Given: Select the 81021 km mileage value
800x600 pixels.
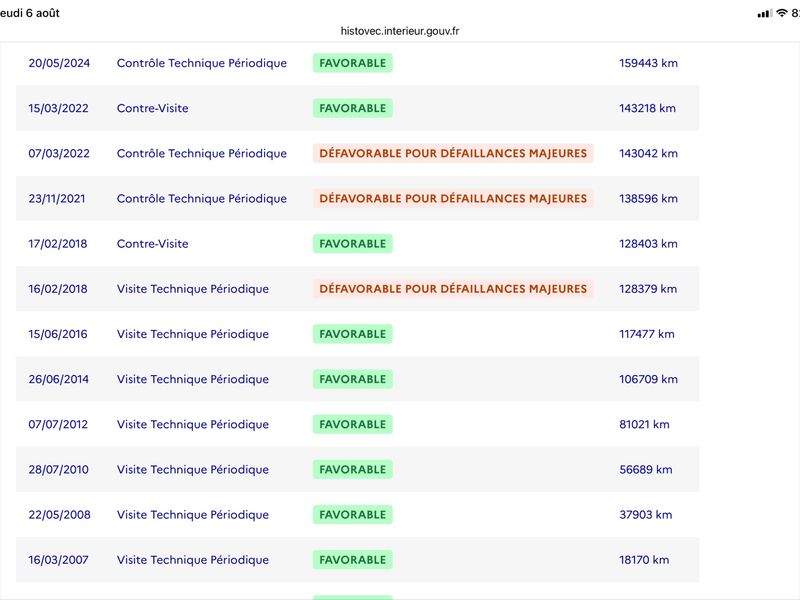Looking at the screenshot, I should point(644,424).
